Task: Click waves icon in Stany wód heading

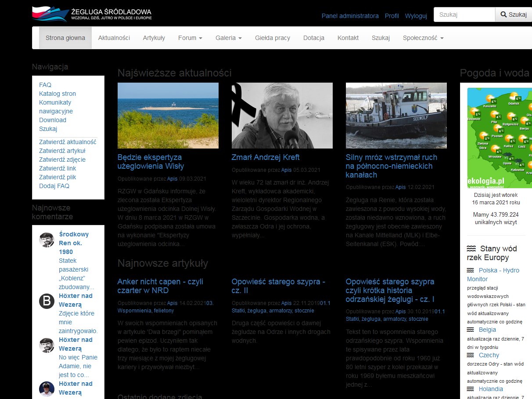Action: [x=471, y=248]
